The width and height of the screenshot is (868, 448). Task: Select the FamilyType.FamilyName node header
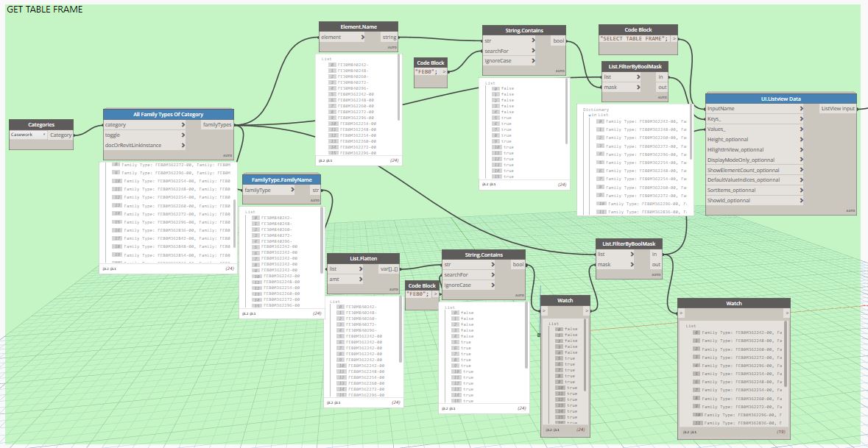point(282,179)
